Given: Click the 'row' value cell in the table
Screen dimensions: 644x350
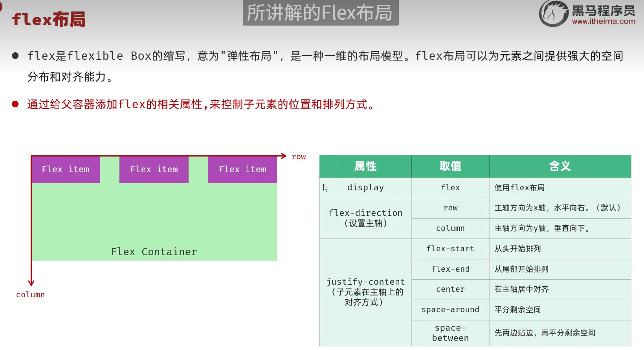Looking at the screenshot, I should pyautogui.click(x=450, y=208).
